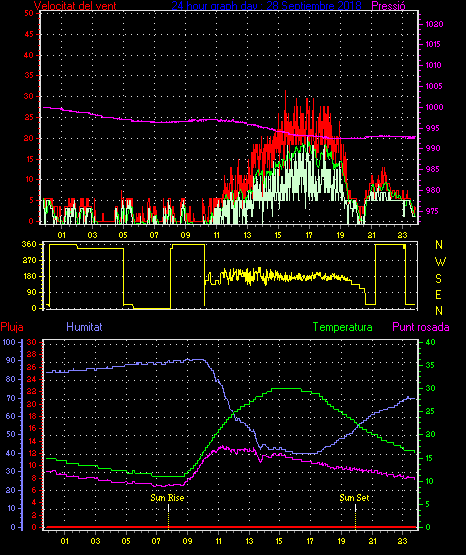Click the 'Velocitat del vent' wind speed label

click(x=75, y=6)
